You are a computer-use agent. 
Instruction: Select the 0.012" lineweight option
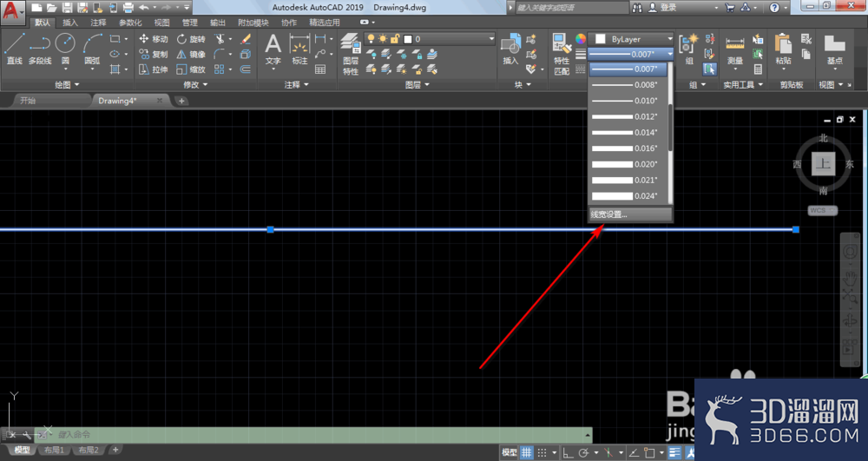628,116
